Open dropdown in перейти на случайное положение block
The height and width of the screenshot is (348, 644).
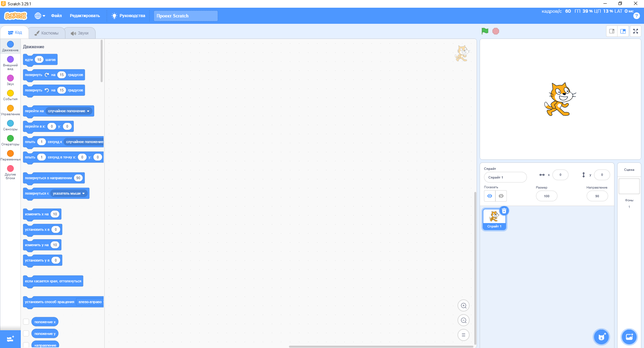[69, 111]
